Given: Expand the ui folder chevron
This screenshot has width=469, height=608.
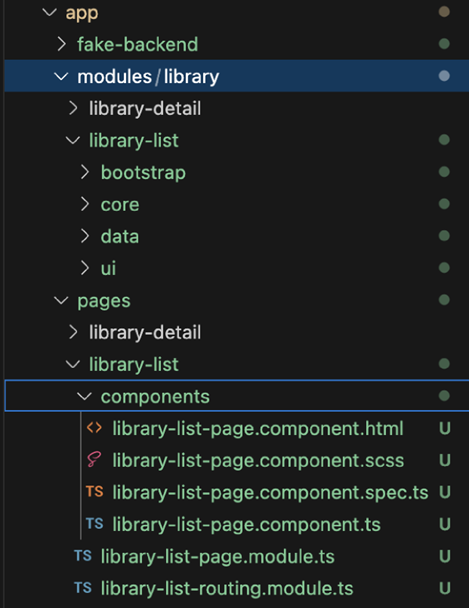Looking at the screenshot, I should click(84, 268).
